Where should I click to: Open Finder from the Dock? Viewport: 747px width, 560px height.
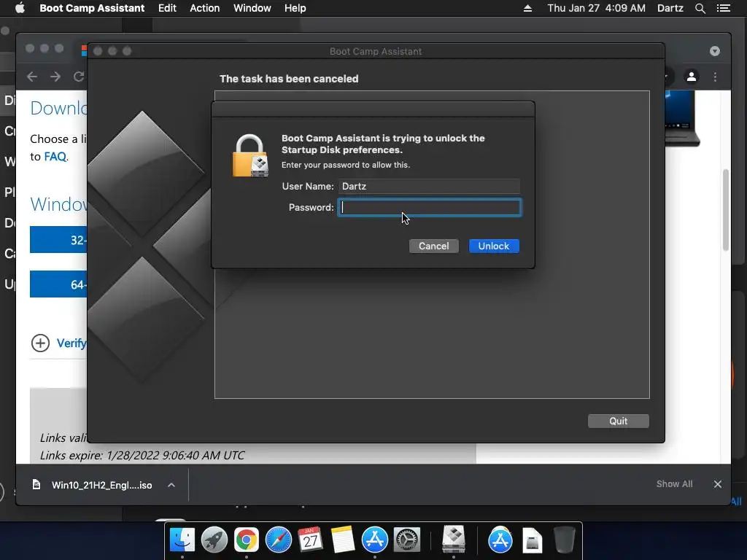coord(182,540)
